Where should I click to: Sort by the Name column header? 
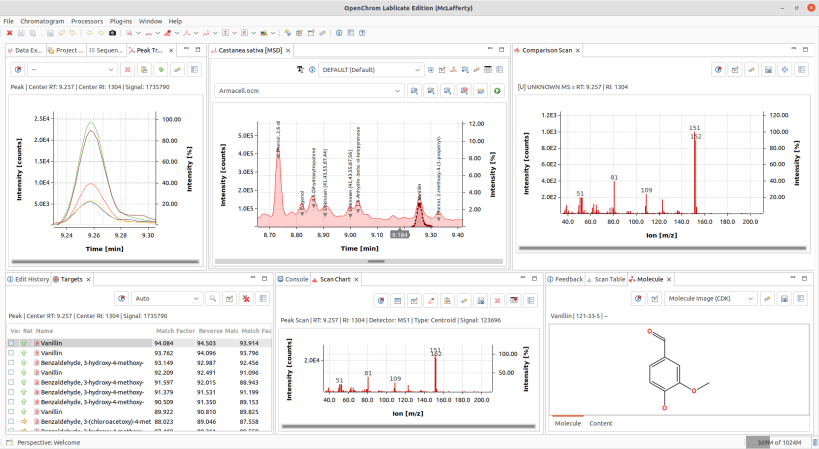click(94, 331)
